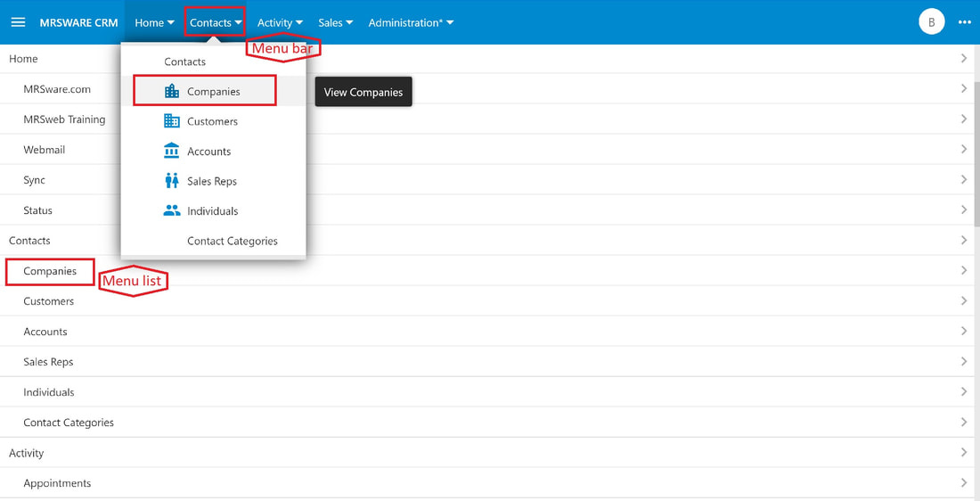This screenshot has height=501, width=980.
Task: Click the Individuals group icon in dropdown
Action: (x=171, y=210)
